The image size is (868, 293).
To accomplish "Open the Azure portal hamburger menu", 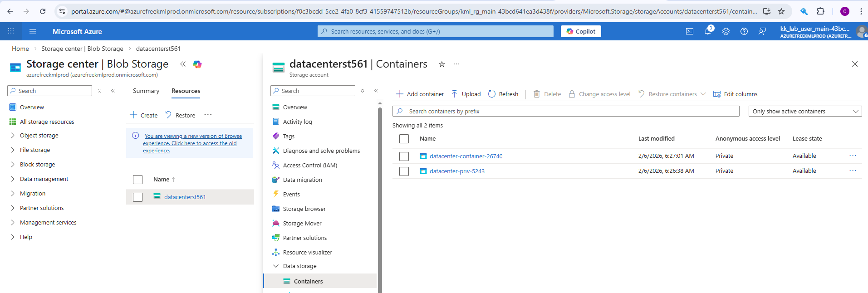I will click(33, 31).
